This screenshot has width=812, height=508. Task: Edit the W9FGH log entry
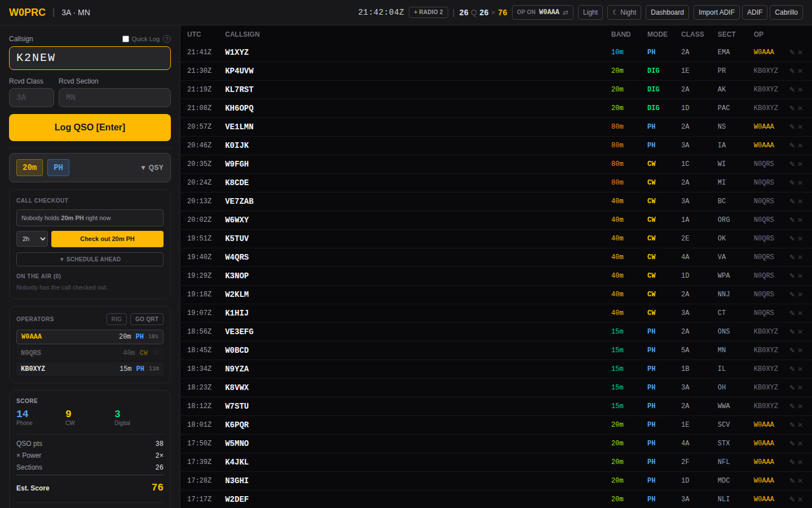(792, 164)
